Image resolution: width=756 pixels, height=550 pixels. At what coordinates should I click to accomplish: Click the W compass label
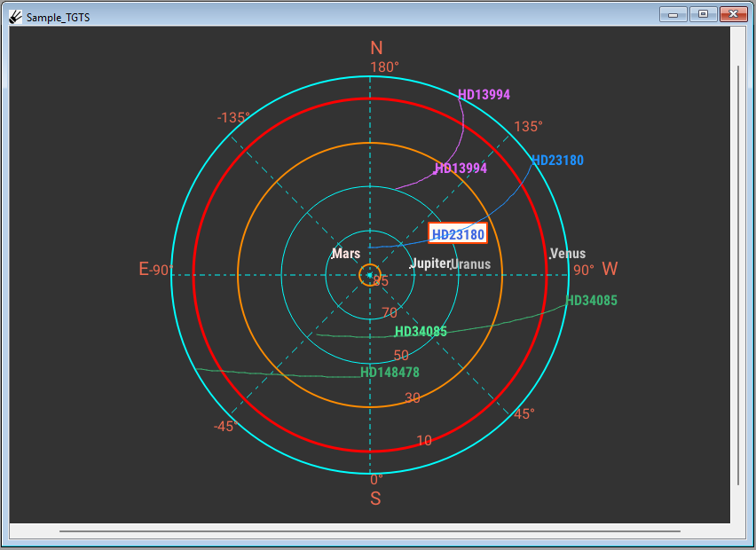point(610,269)
